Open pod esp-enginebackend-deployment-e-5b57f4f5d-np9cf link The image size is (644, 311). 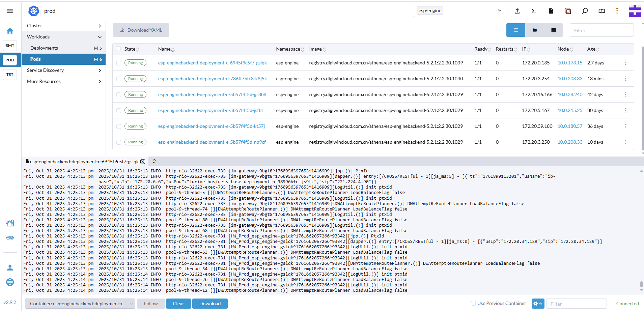[x=212, y=142]
